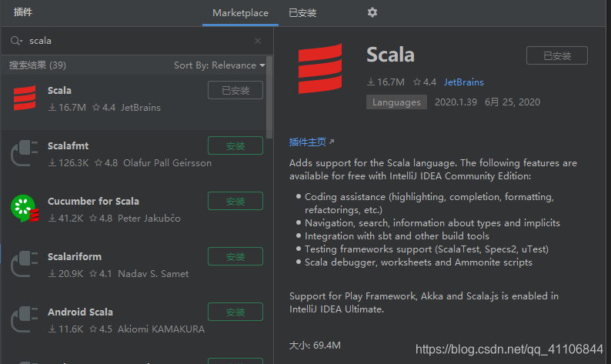
Task: Click the Cucumber for Scala icon
Action: pos(25,209)
